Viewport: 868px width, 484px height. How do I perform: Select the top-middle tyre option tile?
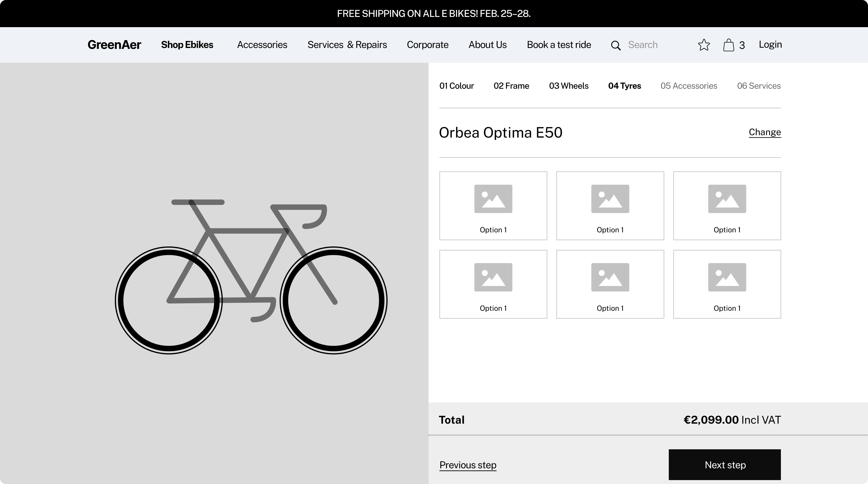coord(610,206)
